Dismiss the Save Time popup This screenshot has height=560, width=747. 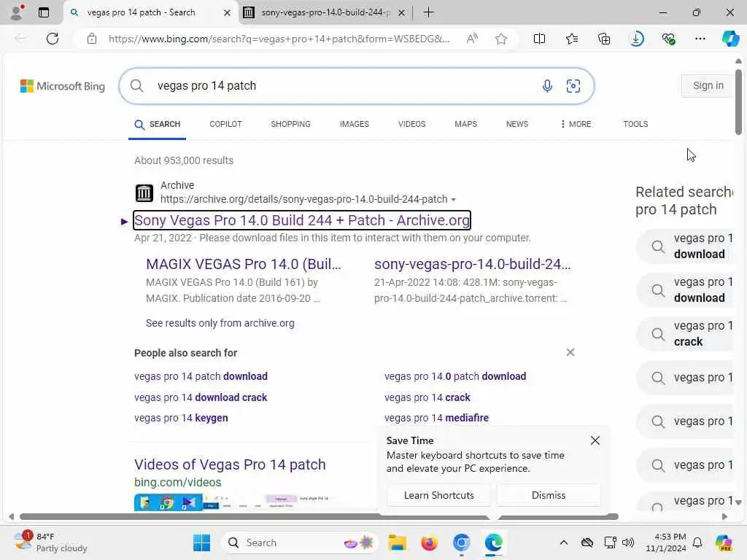[549, 495]
